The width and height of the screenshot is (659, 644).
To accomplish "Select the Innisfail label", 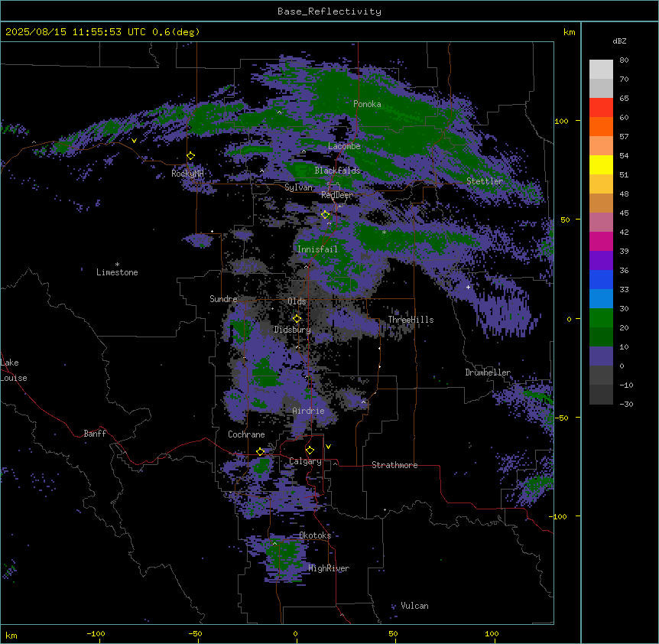I will pos(317,249).
